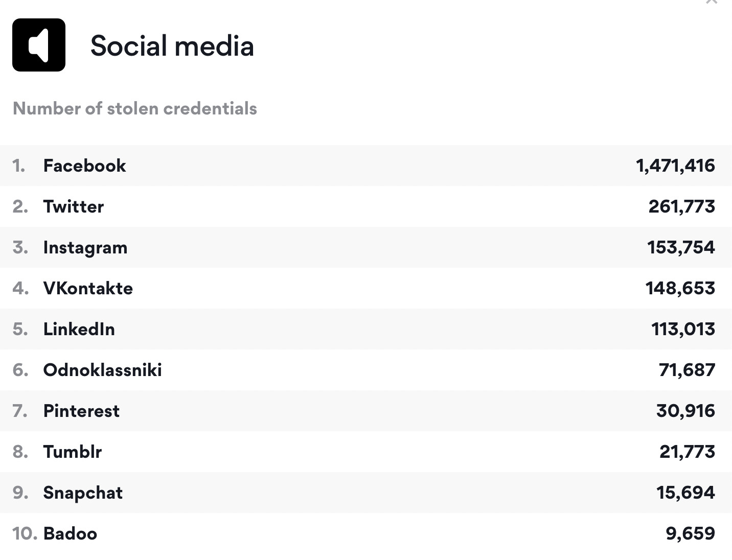Close the Social media panel
This screenshot has width=732, height=560.
[711, 2]
